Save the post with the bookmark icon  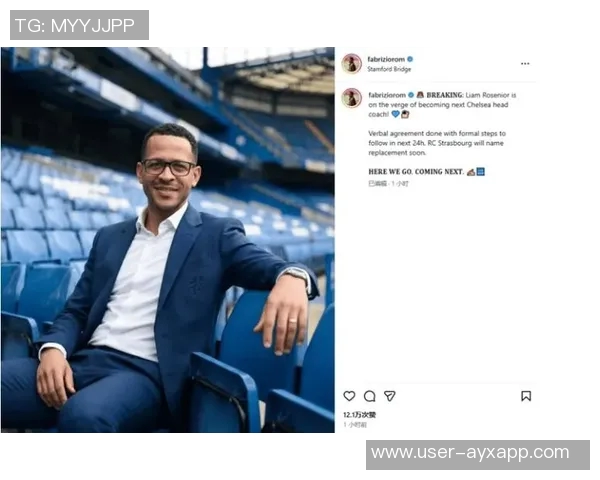[526, 396]
